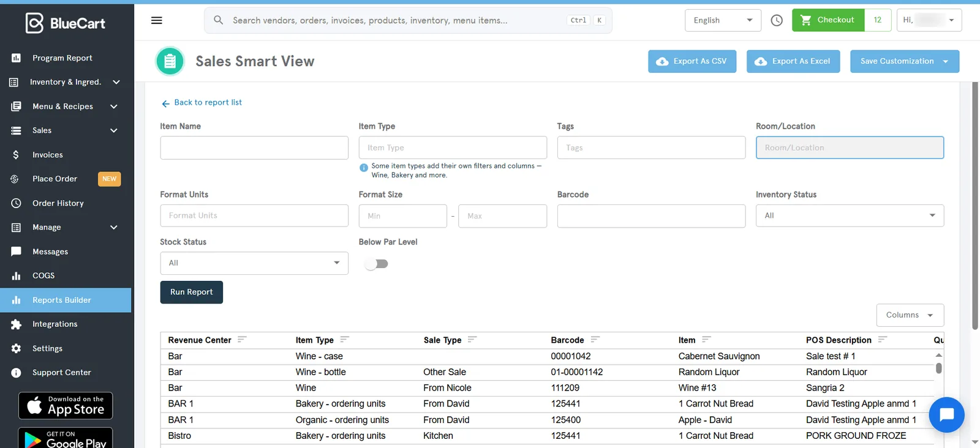Click the table vertical scrollbar thumb
Image resolution: width=980 pixels, height=448 pixels.
coord(939,368)
